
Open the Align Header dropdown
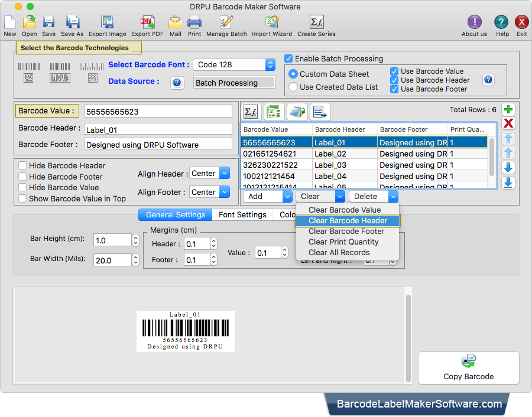coord(210,173)
